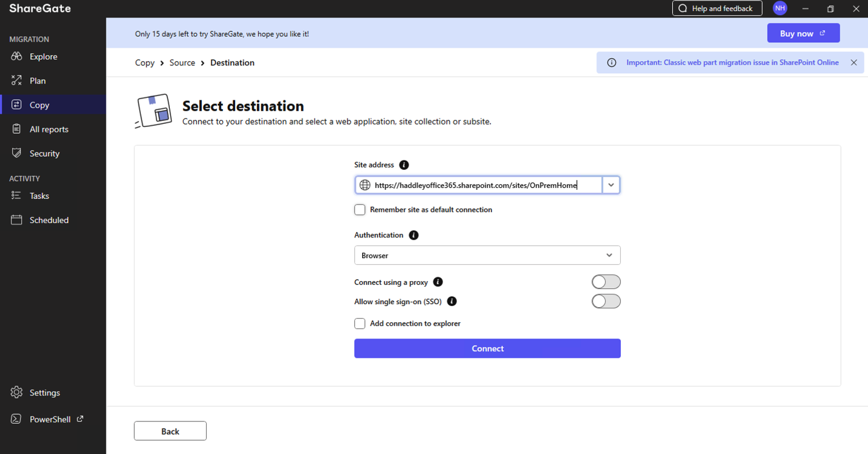
Task: Open All reports
Action: pyautogui.click(x=53, y=129)
